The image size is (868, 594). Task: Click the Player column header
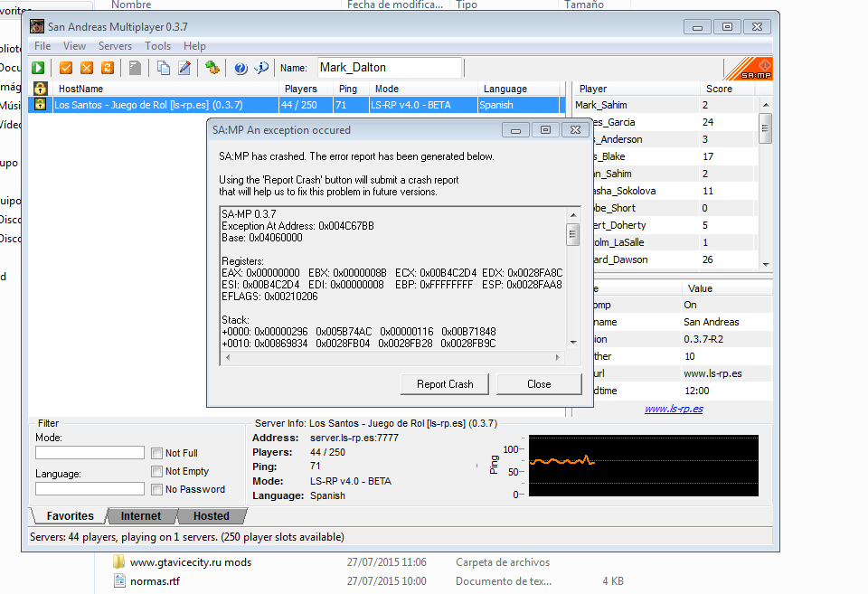pos(637,89)
